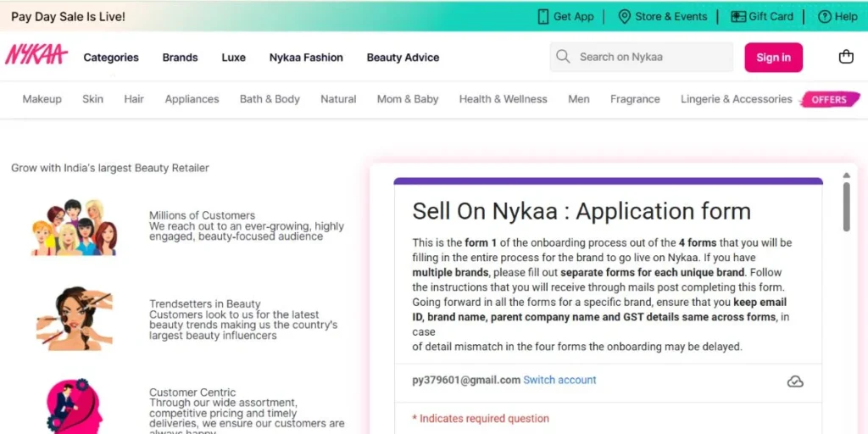Click the Help link text

click(846, 17)
